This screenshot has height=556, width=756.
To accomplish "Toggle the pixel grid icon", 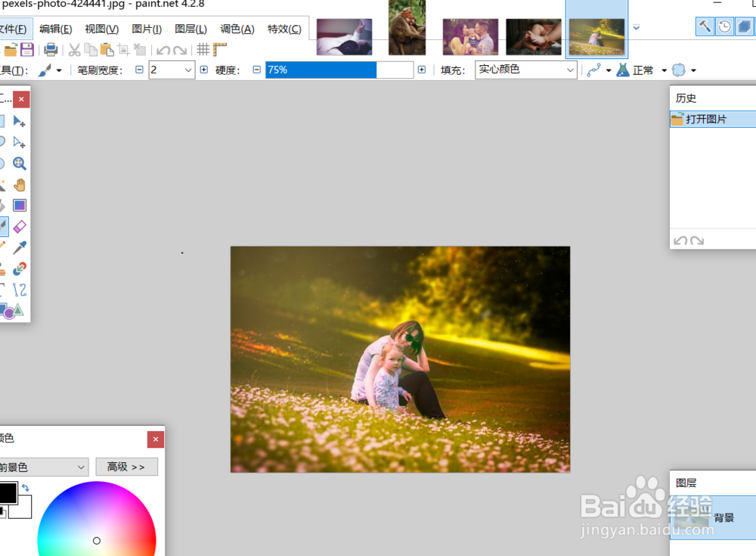I will click(203, 49).
